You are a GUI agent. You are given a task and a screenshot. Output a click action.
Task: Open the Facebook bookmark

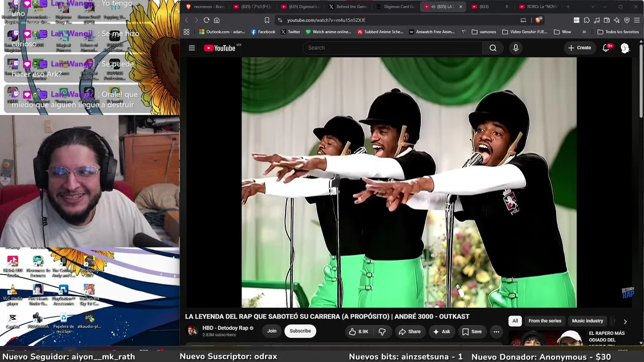click(263, 32)
